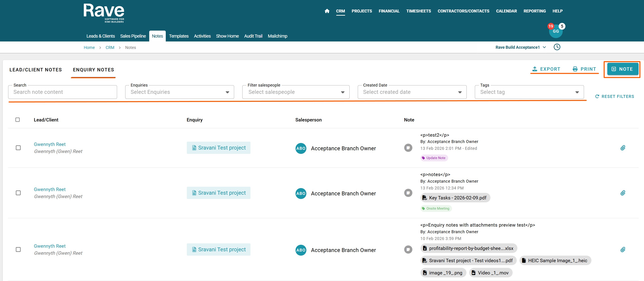Click the Search note content field
The width and height of the screenshot is (644, 281).
pos(62,92)
